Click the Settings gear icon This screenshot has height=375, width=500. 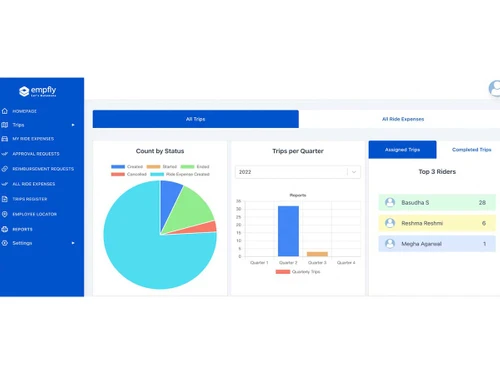coord(5,243)
